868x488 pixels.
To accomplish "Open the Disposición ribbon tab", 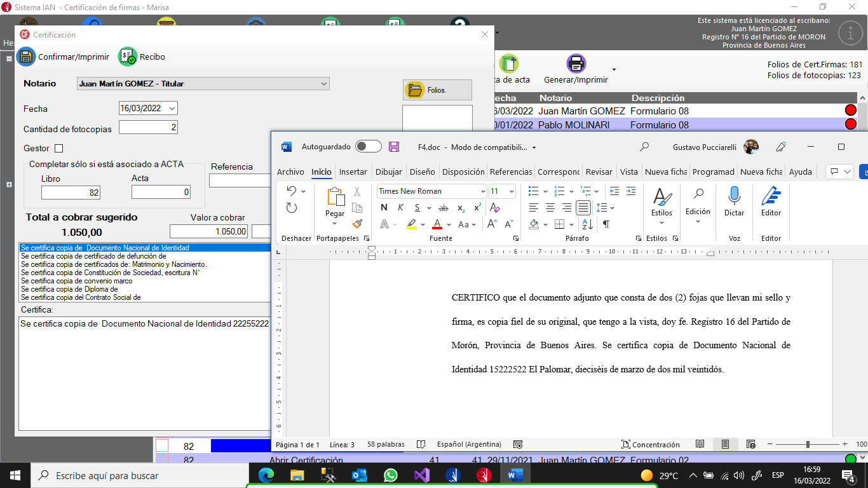I will (463, 172).
